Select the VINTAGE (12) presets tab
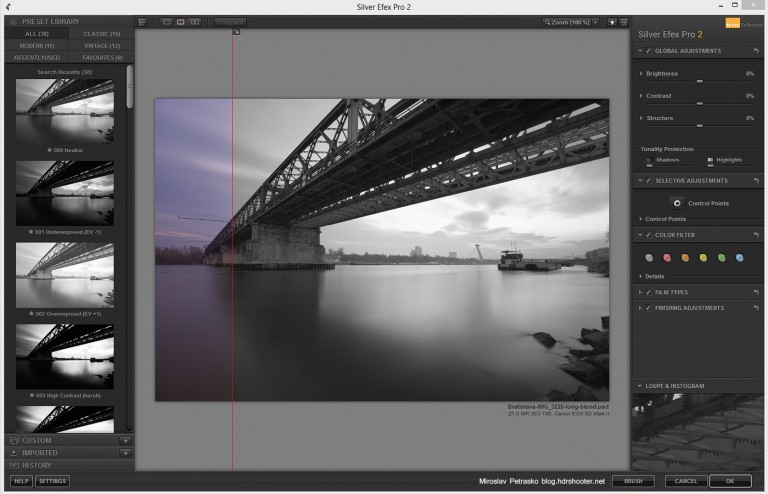The image size is (768, 494). click(x=102, y=46)
